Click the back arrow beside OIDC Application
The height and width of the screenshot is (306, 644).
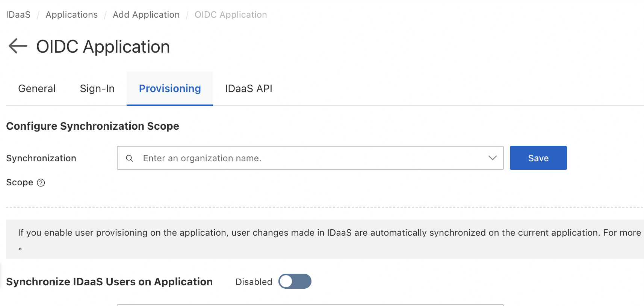(x=18, y=46)
